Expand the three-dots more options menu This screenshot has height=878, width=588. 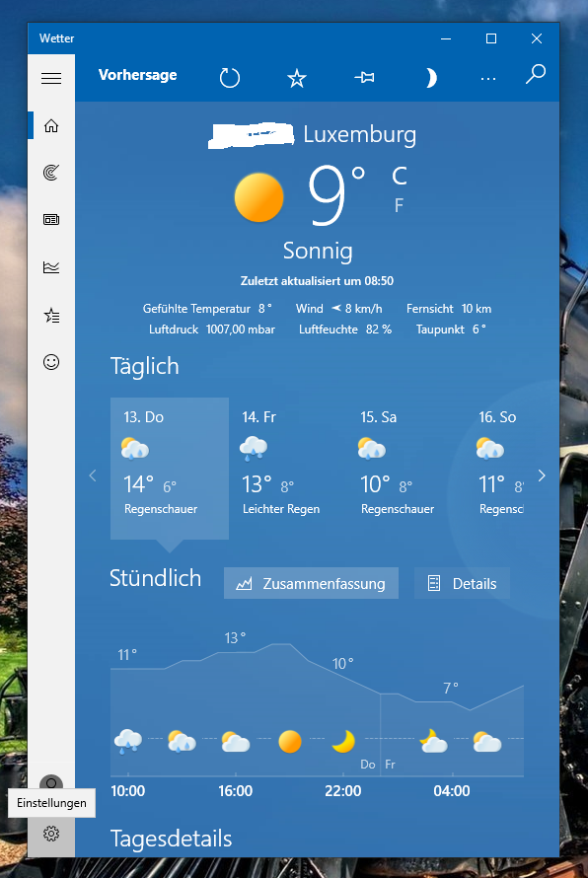488,78
